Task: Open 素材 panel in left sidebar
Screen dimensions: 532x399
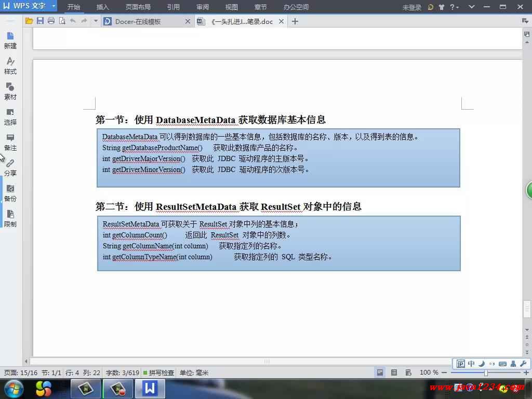Action: 10,91
